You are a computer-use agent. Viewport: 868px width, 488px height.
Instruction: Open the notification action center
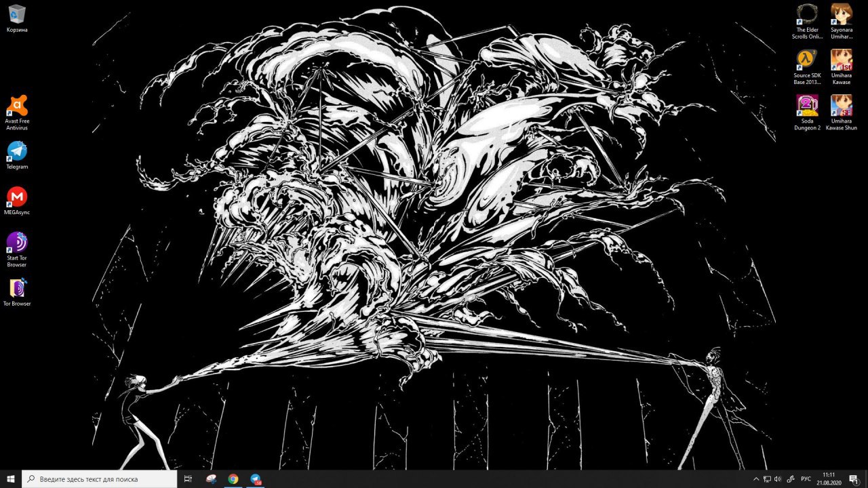tap(854, 479)
